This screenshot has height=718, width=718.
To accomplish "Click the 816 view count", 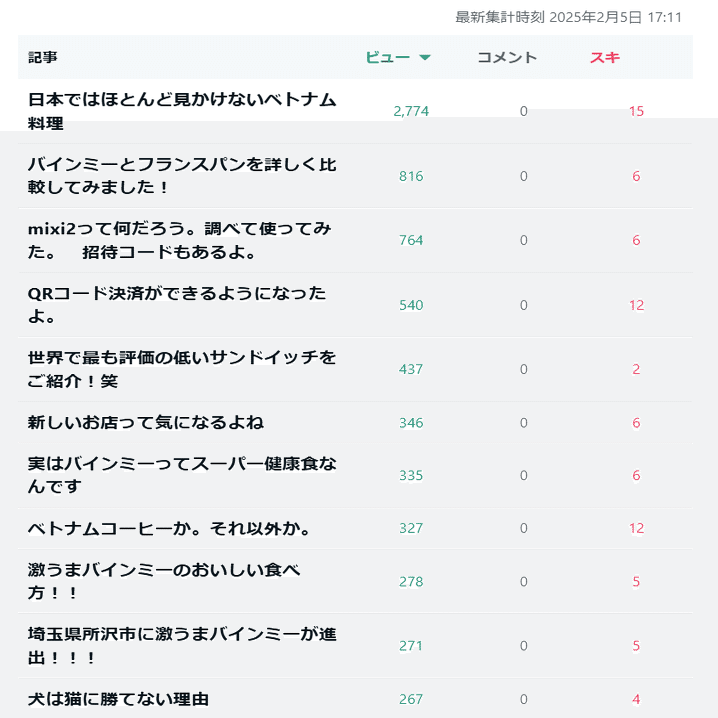I will [x=411, y=176].
